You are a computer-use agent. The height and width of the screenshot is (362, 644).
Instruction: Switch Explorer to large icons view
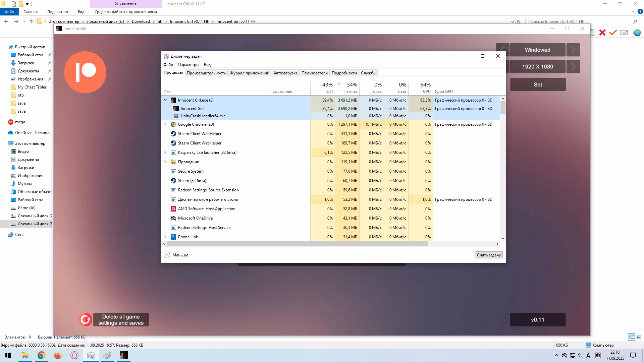[x=639, y=337]
